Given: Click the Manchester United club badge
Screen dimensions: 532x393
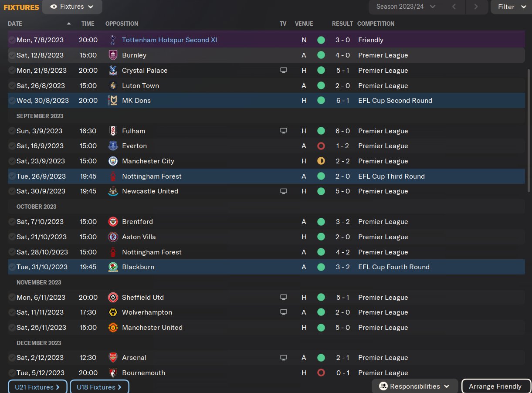Looking at the screenshot, I should (x=113, y=328).
